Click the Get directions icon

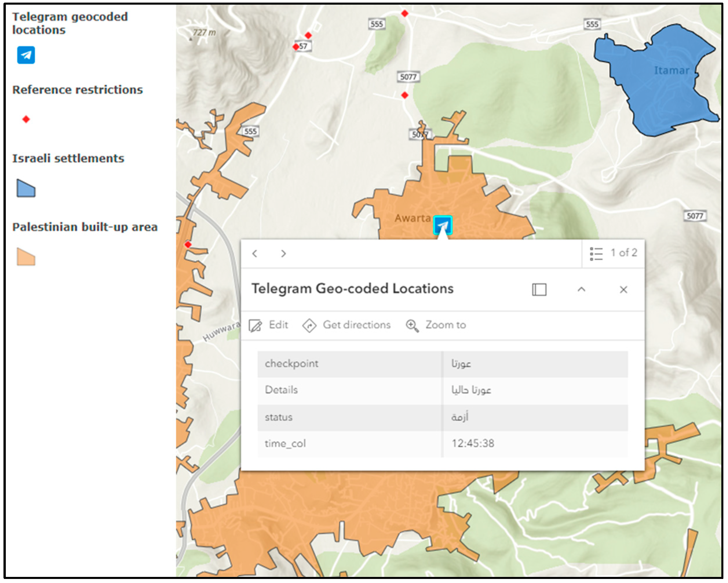(309, 325)
